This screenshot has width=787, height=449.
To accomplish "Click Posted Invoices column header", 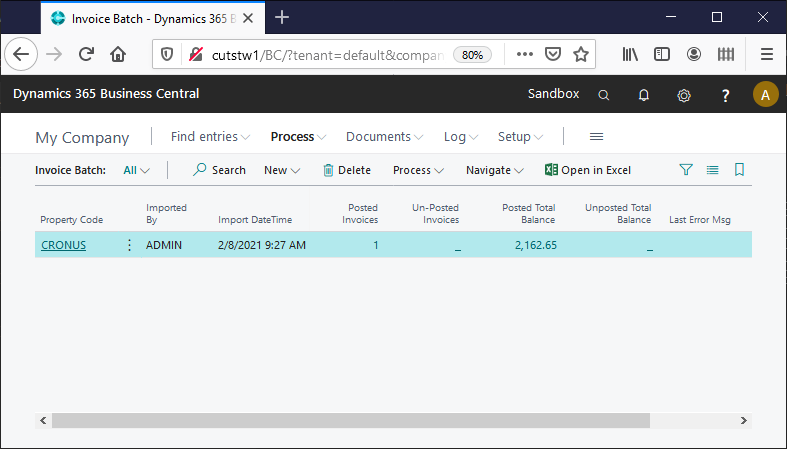I will click(x=360, y=214).
